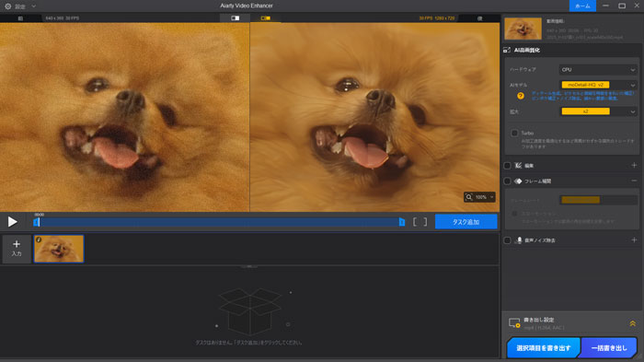644x362 pixels.
Task: Enable the Edit section checkbox
Action: [x=507, y=166]
